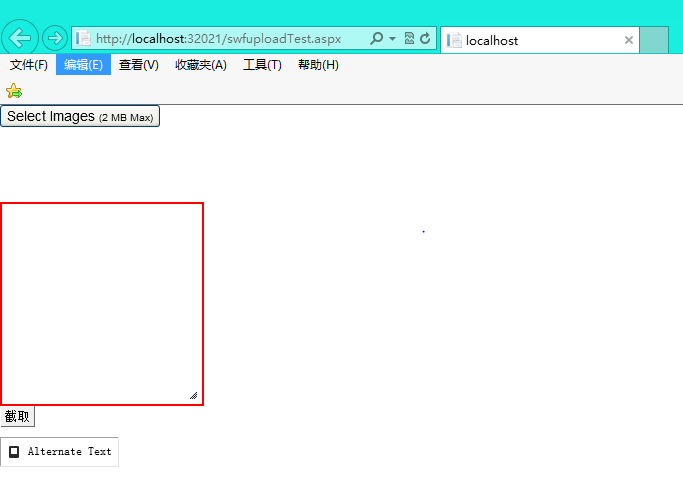Click the page icon in the address bar
The image size is (683, 501).
point(83,39)
